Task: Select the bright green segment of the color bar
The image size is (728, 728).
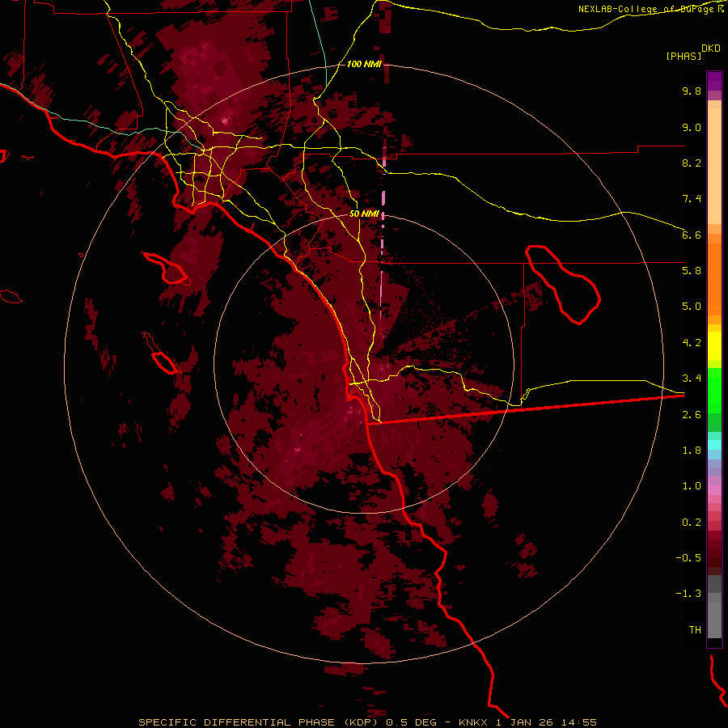Action: [714, 390]
